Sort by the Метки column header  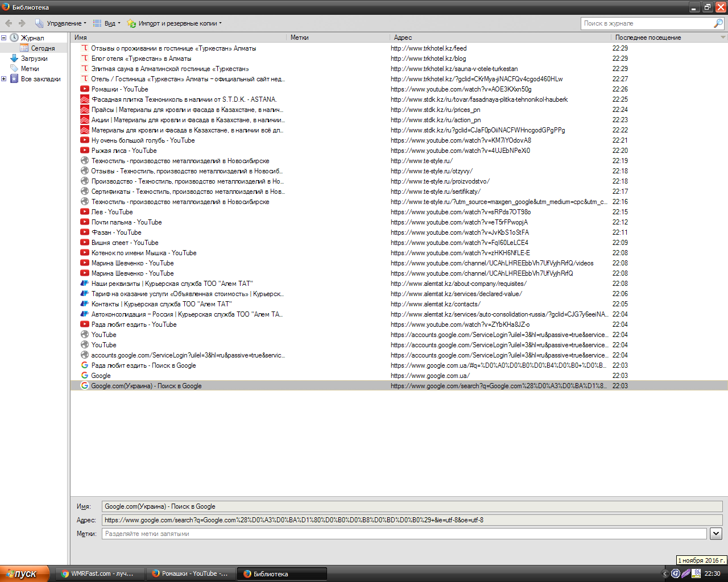pos(338,38)
